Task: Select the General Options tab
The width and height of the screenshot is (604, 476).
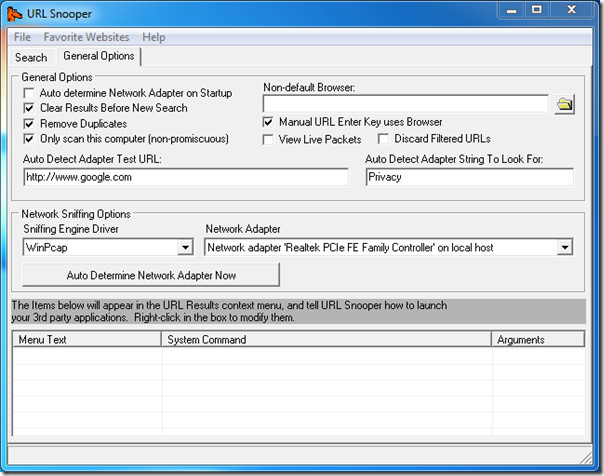Action: [99, 56]
